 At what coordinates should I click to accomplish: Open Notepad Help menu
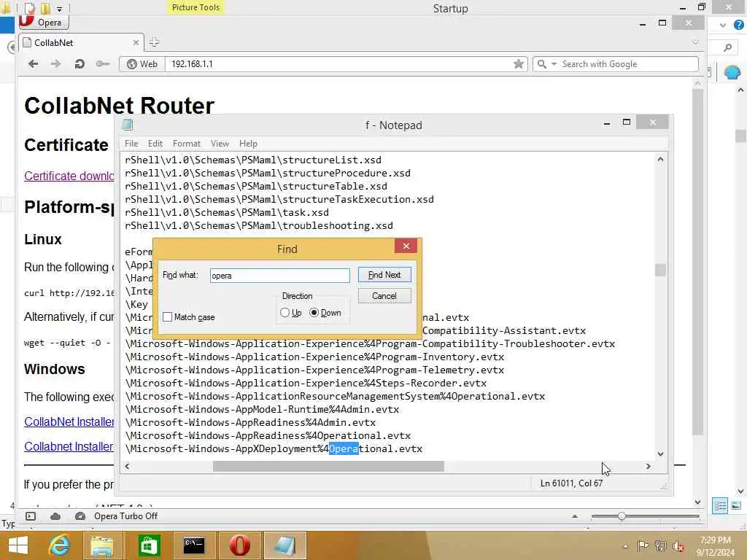pyautogui.click(x=248, y=144)
